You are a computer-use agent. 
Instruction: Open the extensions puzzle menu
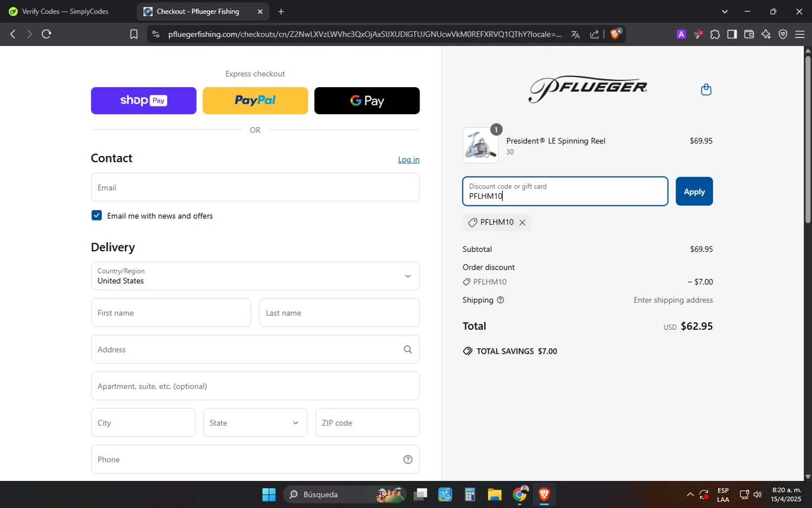[715, 34]
